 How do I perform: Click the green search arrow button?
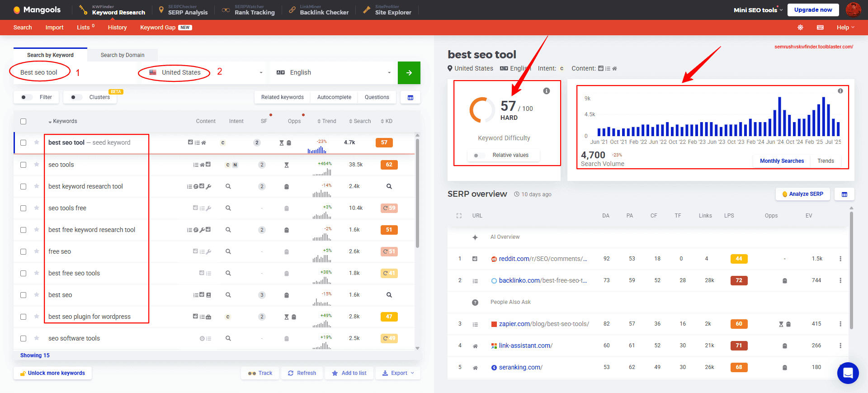click(x=409, y=73)
